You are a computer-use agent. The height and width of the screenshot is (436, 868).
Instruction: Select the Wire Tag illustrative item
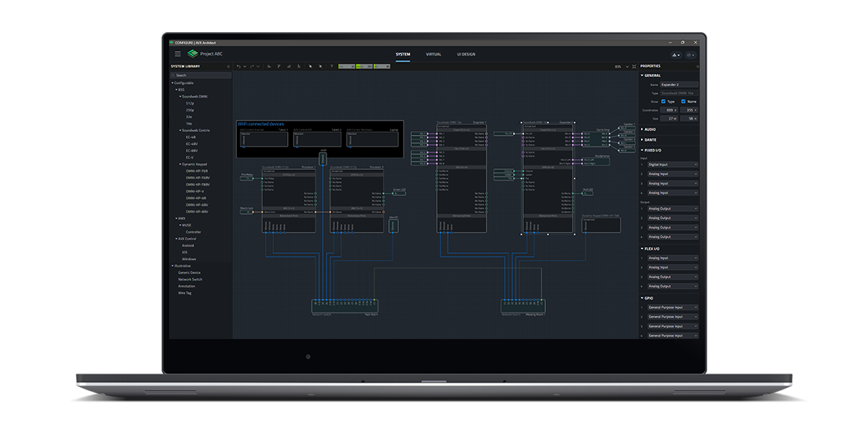pyautogui.click(x=184, y=293)
